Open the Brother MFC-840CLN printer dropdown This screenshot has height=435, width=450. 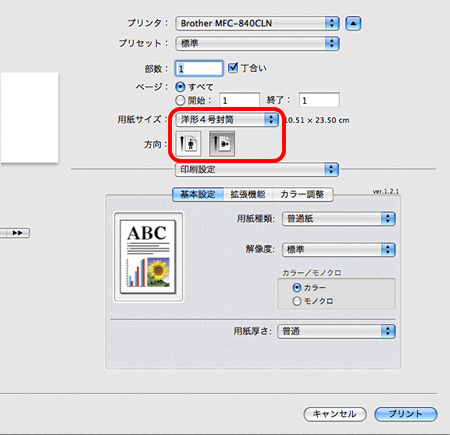pyautogui.click(x=257, y=23)
